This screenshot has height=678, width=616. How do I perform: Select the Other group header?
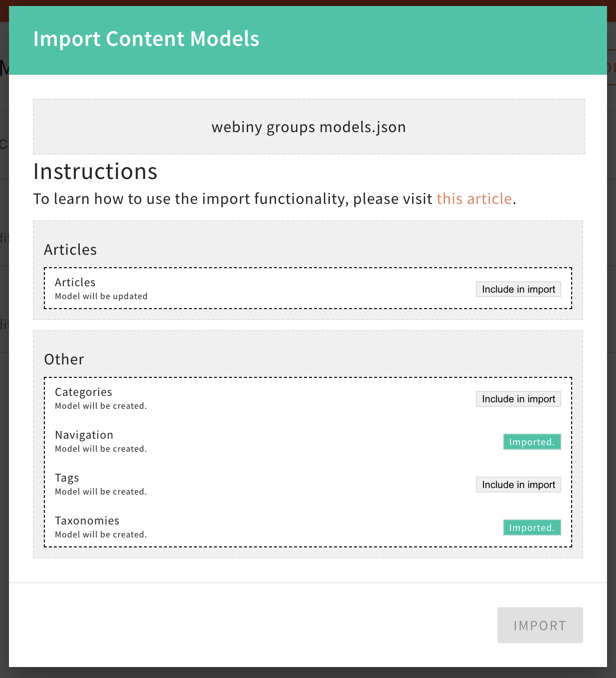coord(64,359)
